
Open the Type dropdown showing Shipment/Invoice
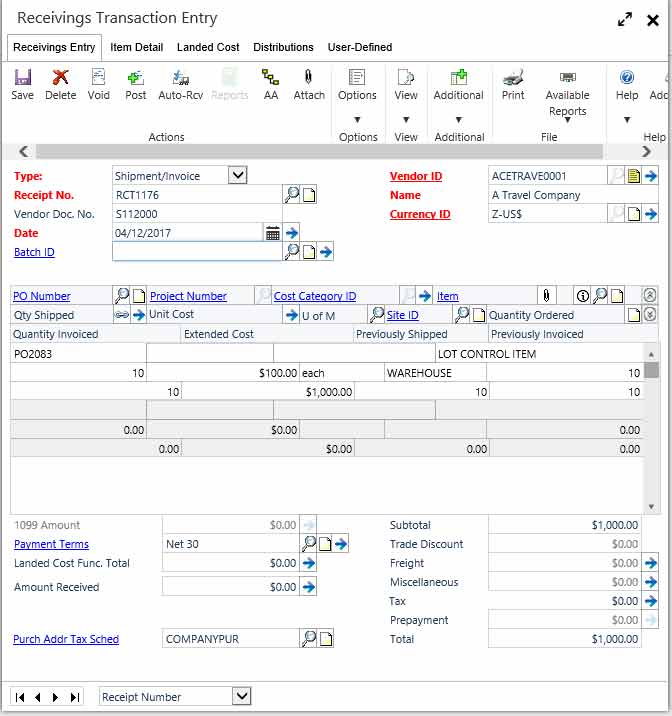point(237,175)
